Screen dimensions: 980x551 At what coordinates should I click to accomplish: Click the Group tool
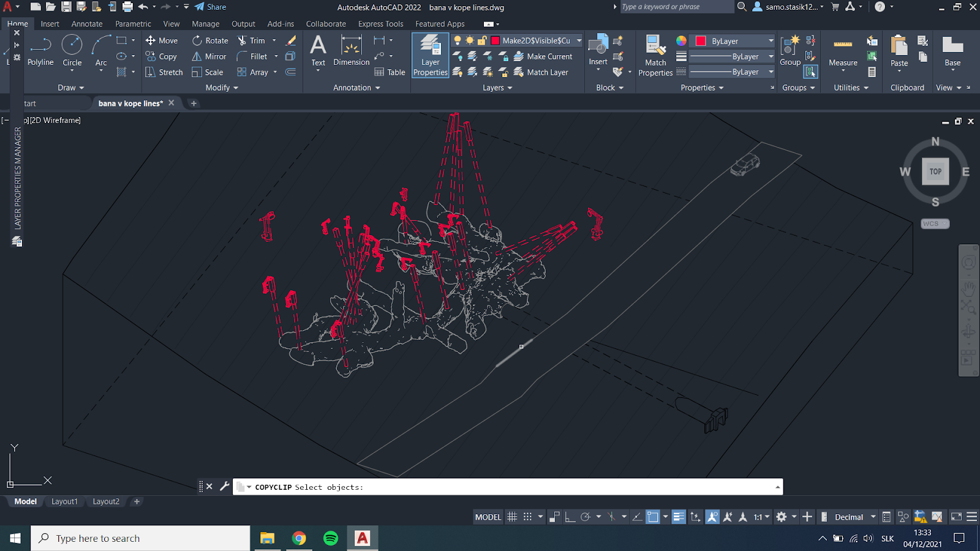click(x=790, y=51)
